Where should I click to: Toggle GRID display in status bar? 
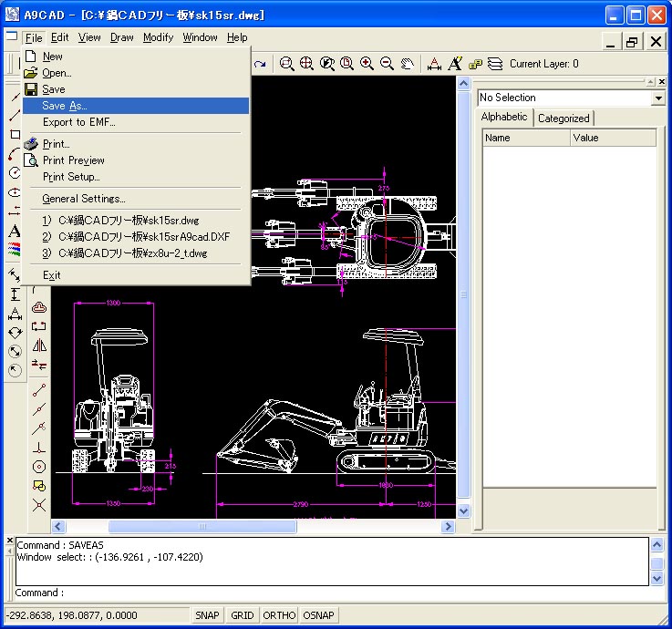click(x=243, y=615)
